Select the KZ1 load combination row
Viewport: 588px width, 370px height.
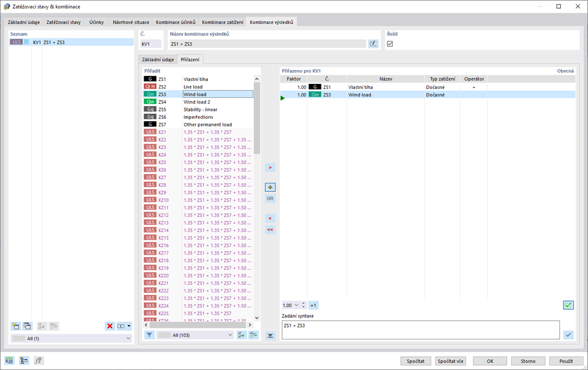tap(198, 132)
